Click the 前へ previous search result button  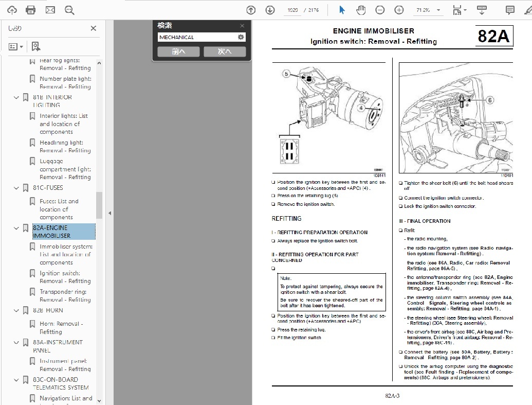click(178, 51)
